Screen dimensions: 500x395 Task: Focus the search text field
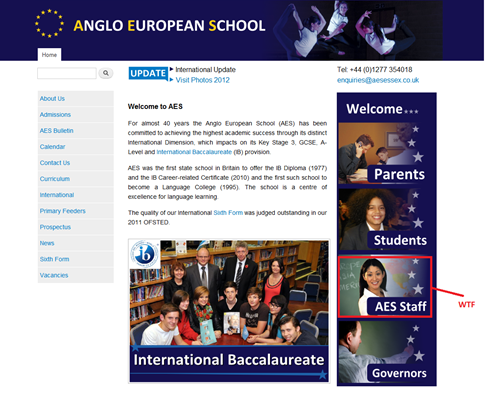pos(67,73)
